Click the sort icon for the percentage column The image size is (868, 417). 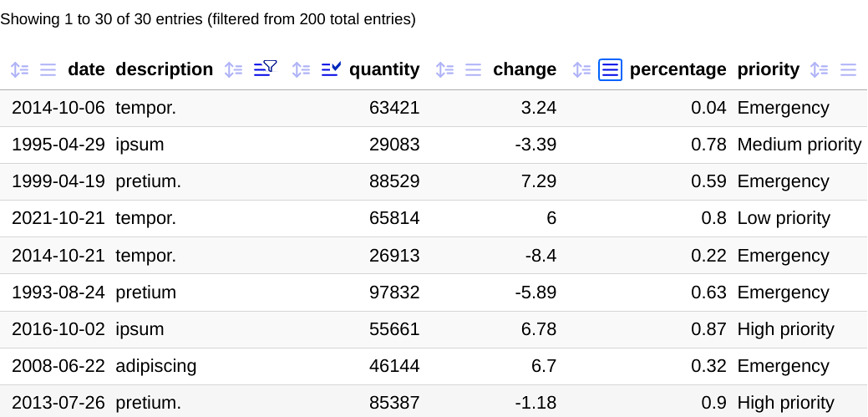pyautogui.click(x=581, y=70)
